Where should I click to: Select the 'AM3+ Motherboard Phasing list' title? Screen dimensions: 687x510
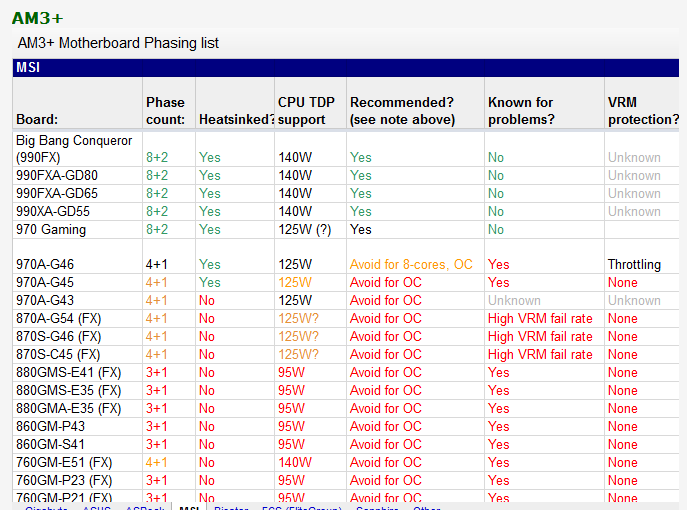[118, 43]
